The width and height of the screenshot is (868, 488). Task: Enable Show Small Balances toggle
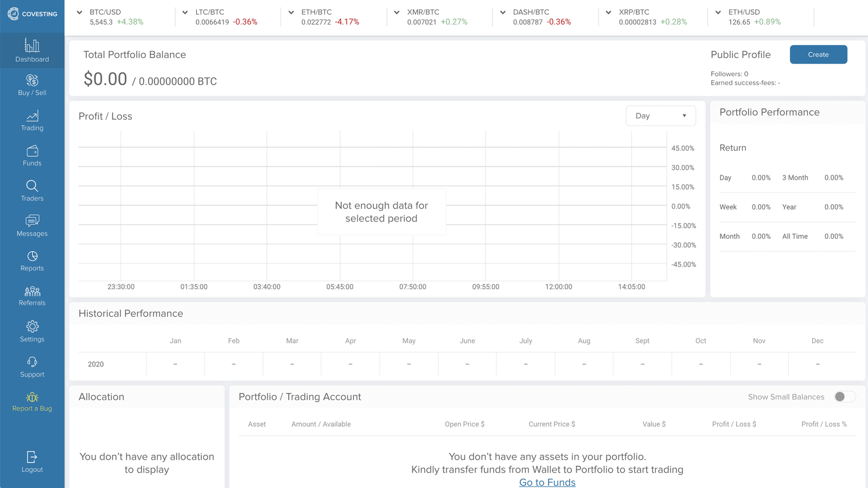pos(845,397)
